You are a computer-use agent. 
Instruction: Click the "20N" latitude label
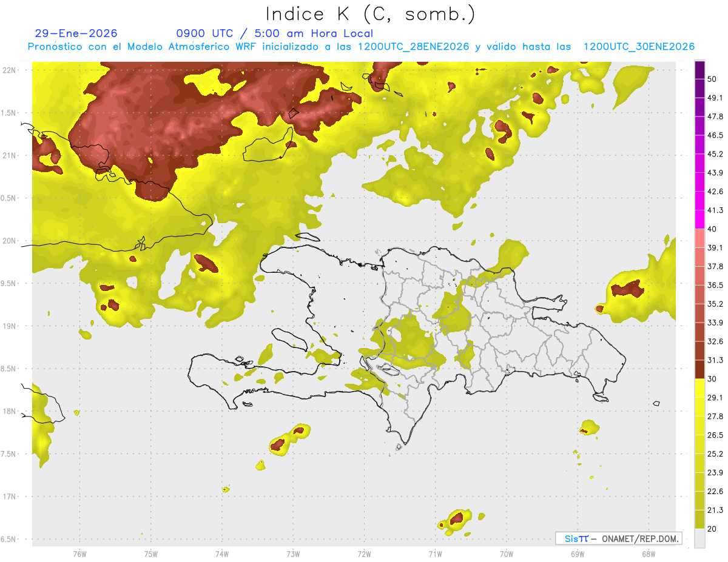pos(8,241)
